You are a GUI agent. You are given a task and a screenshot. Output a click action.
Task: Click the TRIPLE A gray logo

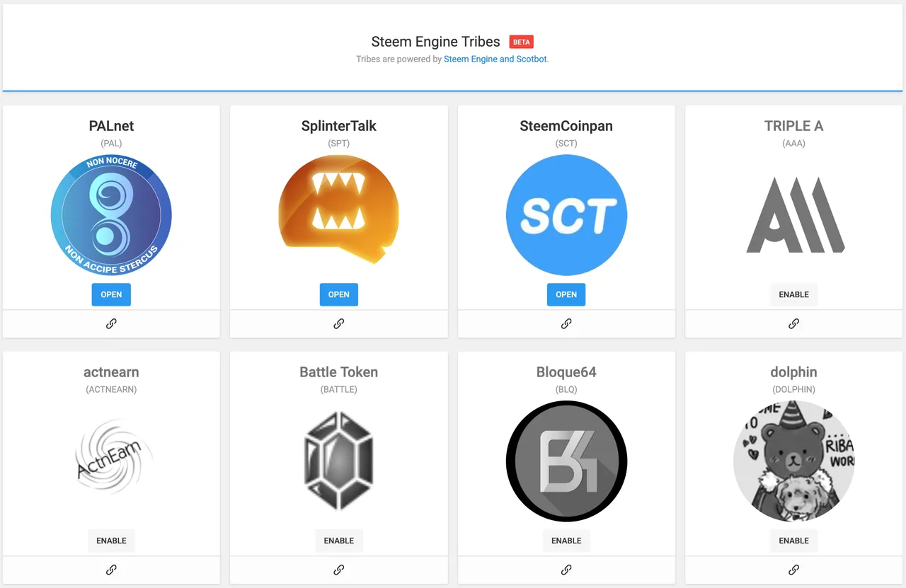(795, 215)
